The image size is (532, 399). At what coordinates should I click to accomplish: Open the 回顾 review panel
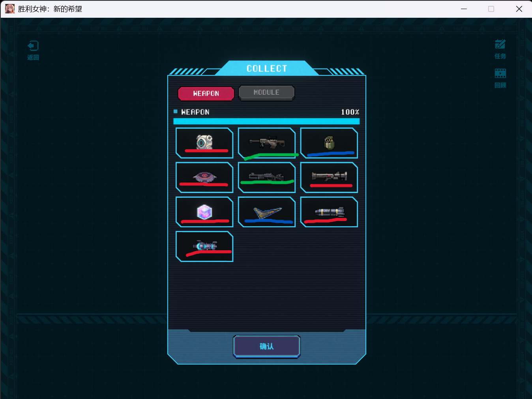pyautogui.click(x=500, y=78)
